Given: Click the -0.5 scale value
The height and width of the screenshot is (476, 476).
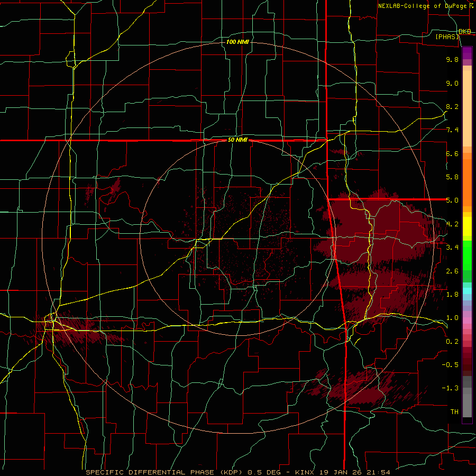Looking at the screenshot, I should click(450, 365).
